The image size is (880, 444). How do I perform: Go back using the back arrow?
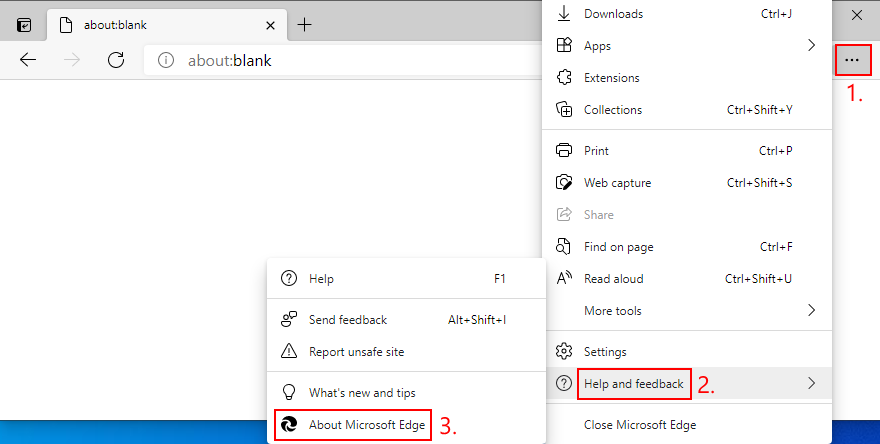click(x=28, y=60)
